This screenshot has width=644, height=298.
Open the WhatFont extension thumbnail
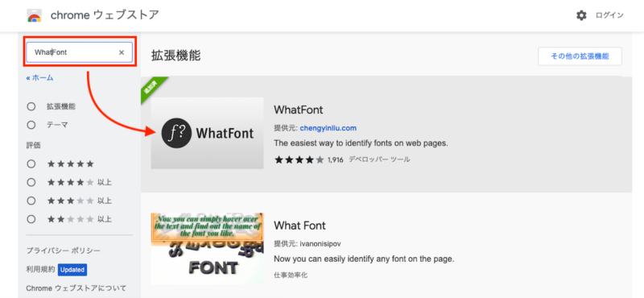tap(207, 133)
